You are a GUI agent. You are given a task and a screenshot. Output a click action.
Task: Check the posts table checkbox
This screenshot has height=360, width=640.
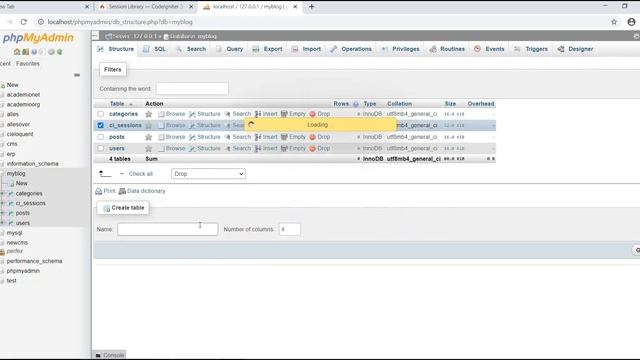(x=100, y=137)
